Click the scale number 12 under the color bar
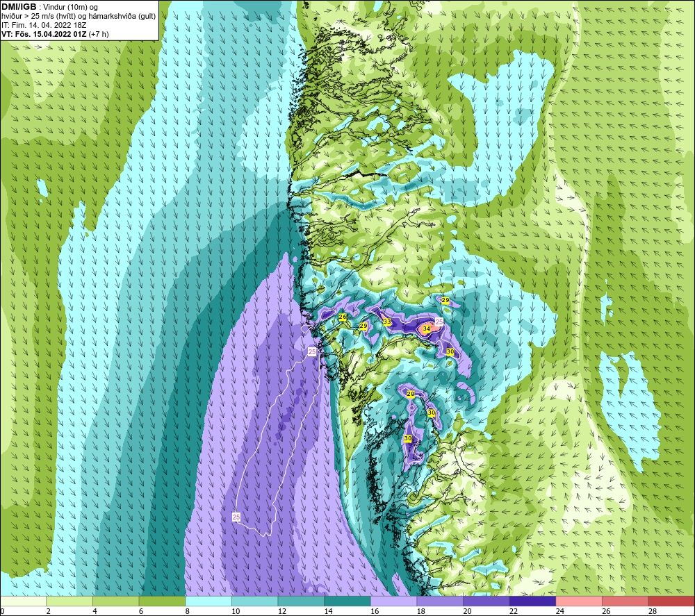The width and height of the screenshot is (695, 616). pos(282,611)
